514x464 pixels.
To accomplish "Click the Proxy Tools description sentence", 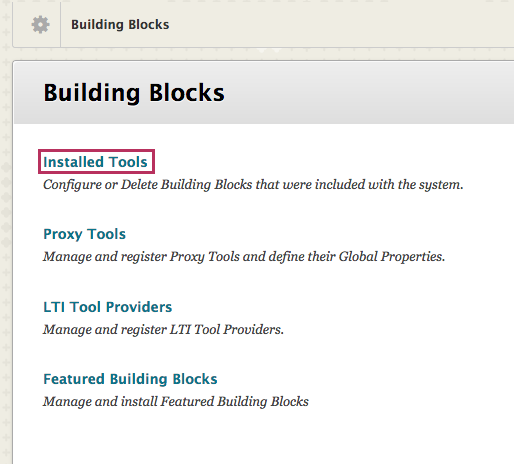I will 244,257.
